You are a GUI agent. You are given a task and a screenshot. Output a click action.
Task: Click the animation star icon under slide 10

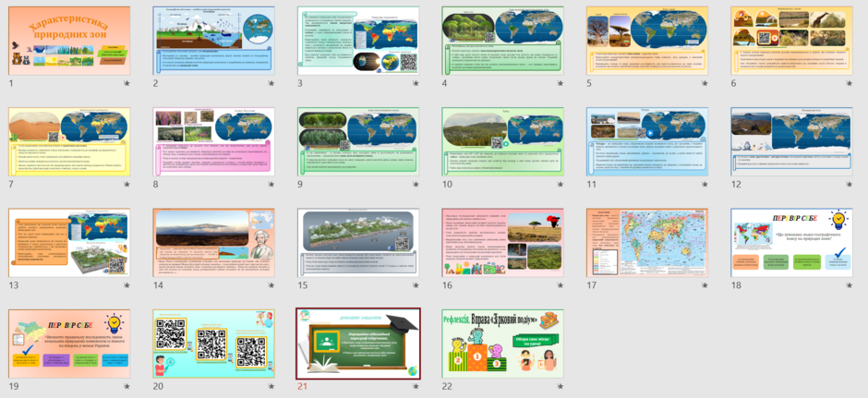[561, 185]
